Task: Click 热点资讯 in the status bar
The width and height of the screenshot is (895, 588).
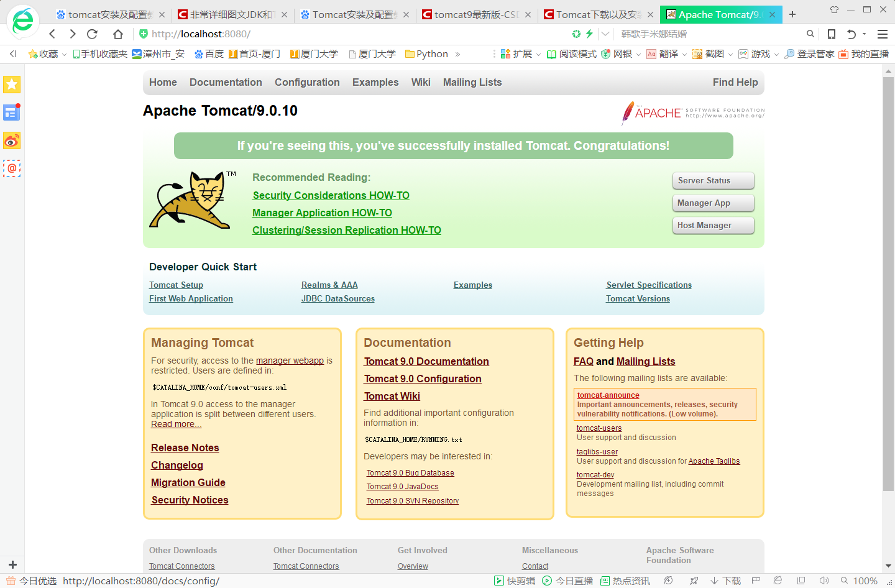Action: coord(625,581)
